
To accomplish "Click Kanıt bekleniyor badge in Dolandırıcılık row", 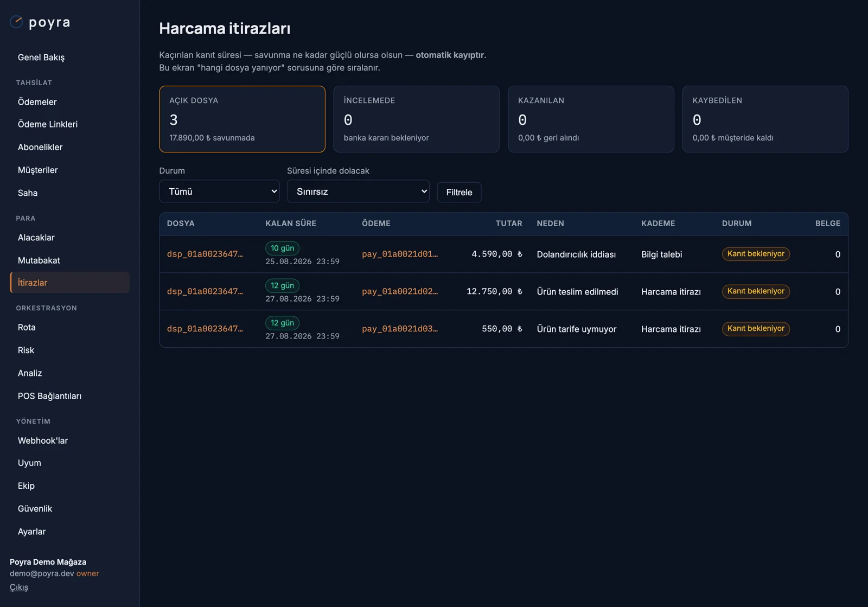I will [x=756, y=254].
